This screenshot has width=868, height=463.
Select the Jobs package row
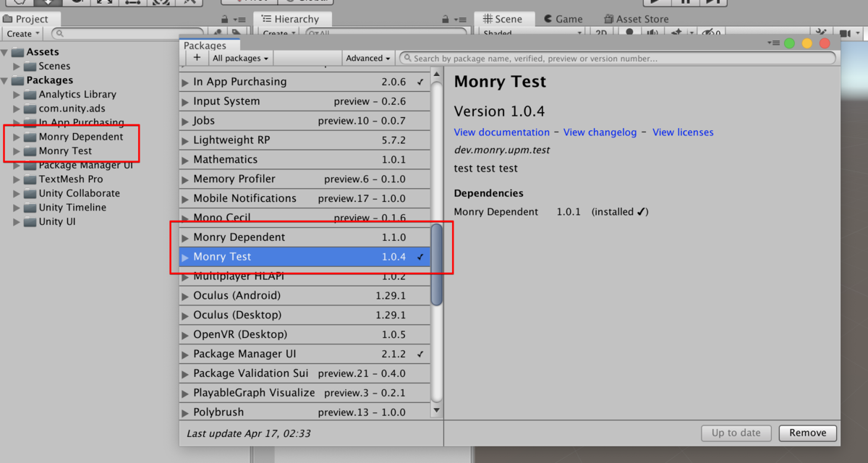coord(305,121)
